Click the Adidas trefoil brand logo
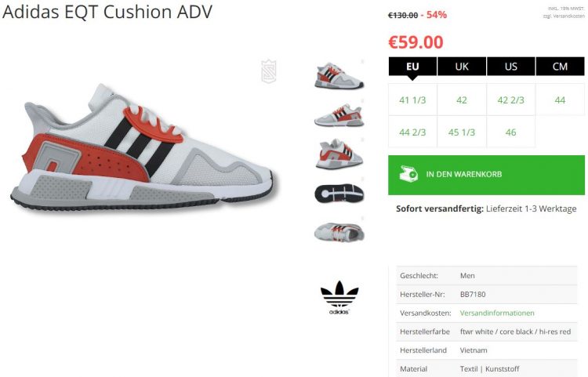The width and height of the screenshot is (588, 377). [339, 297]
